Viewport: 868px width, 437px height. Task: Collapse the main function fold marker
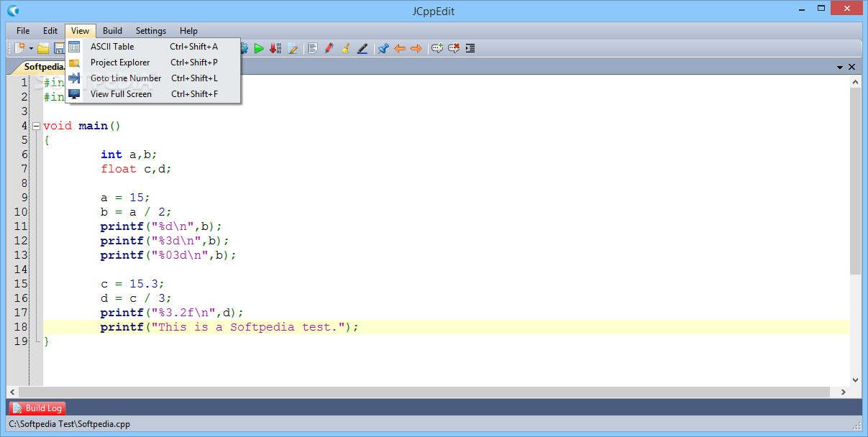tap(36, 126)
